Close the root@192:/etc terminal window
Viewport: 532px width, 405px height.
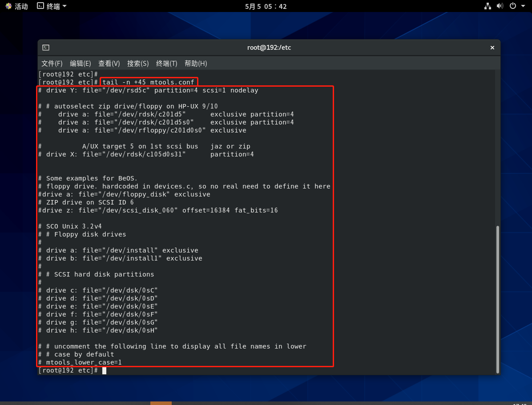pyautogui.click(x=492, y=48)
